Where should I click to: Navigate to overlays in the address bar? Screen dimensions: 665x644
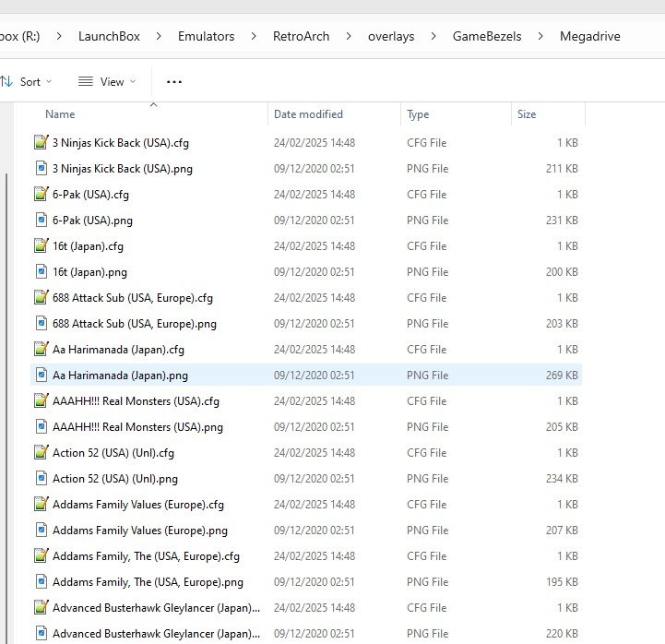coord(391,37)
